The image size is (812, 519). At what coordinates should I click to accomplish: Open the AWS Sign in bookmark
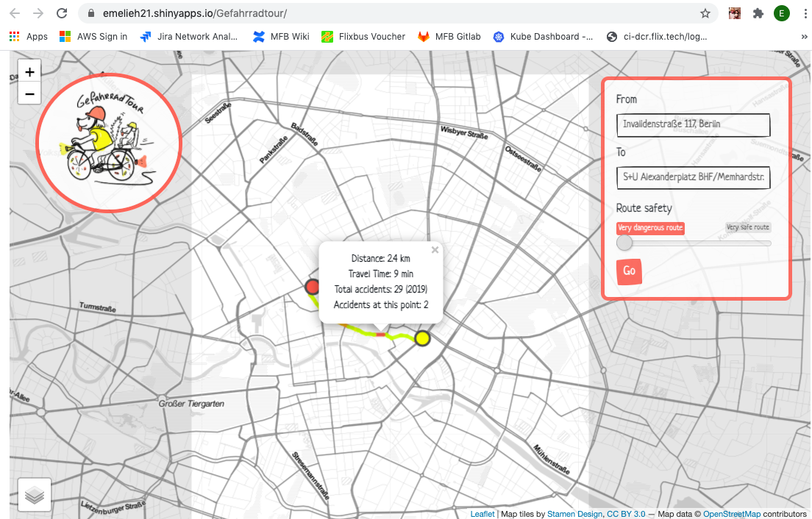93,37
